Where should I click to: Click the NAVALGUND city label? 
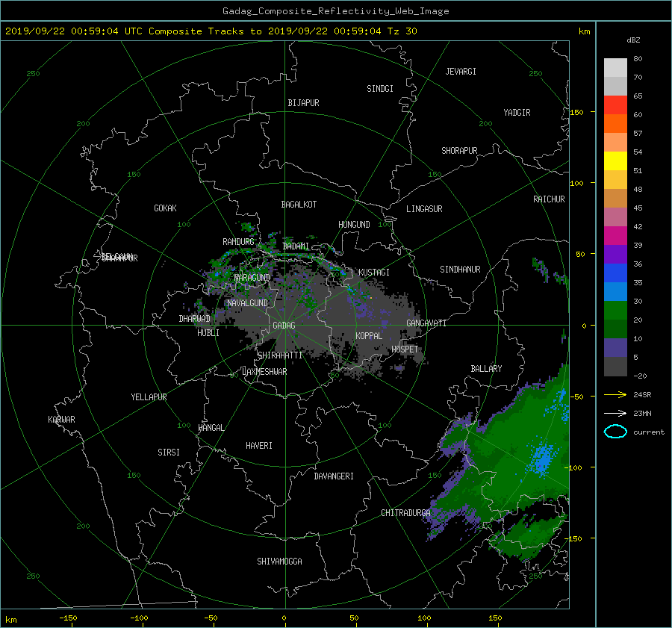coord(247,303)
